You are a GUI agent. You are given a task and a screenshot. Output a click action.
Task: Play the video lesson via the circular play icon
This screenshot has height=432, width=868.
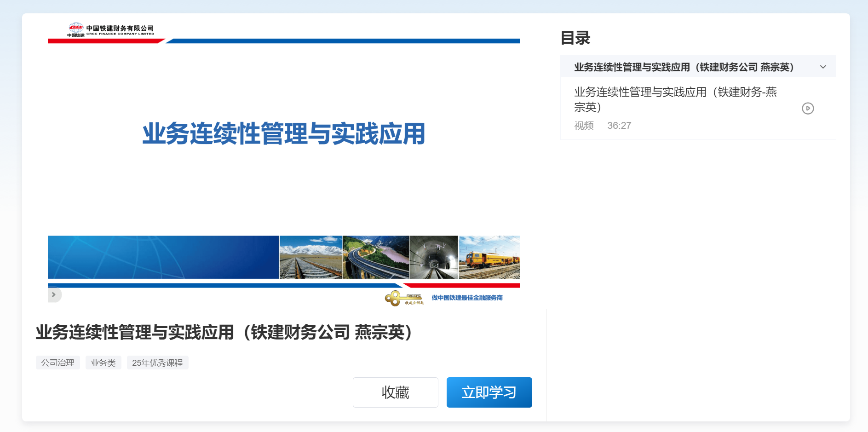click(x=808, y=109)
